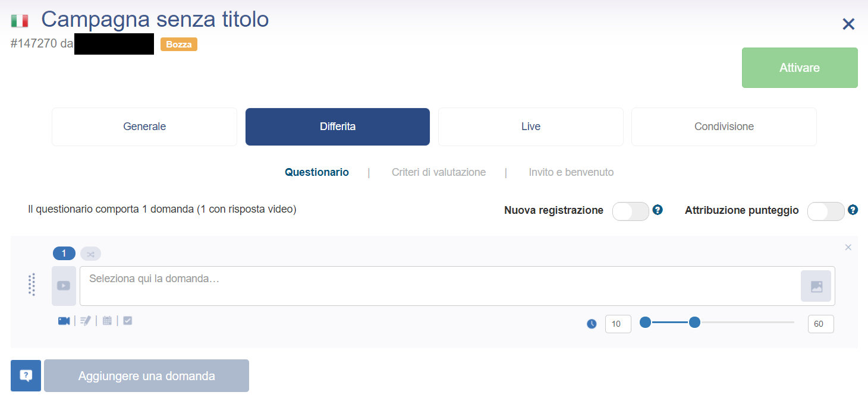The height and width of the screenshot is (395, 868).
Task: Click the YouTube video question icon
Action: tap(64, 286)
